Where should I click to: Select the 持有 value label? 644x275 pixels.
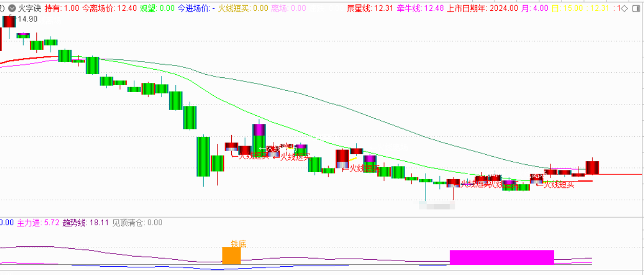tap(62, 8)
